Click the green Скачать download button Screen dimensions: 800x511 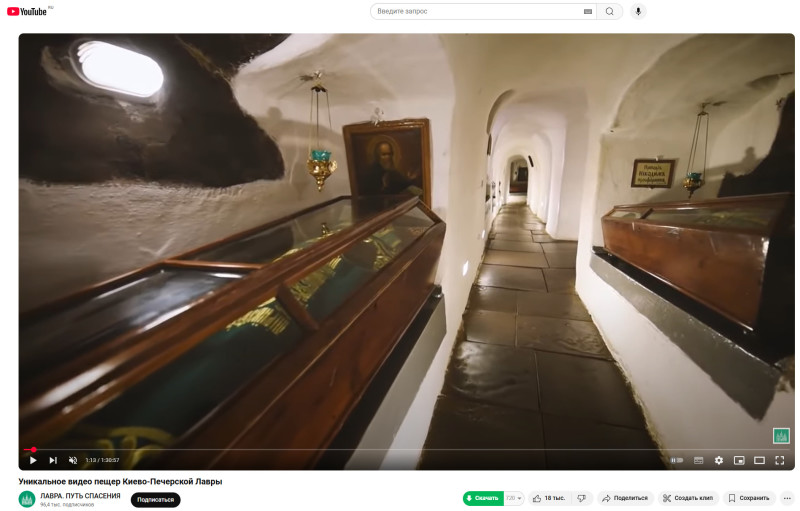click(x=482, y=498)
